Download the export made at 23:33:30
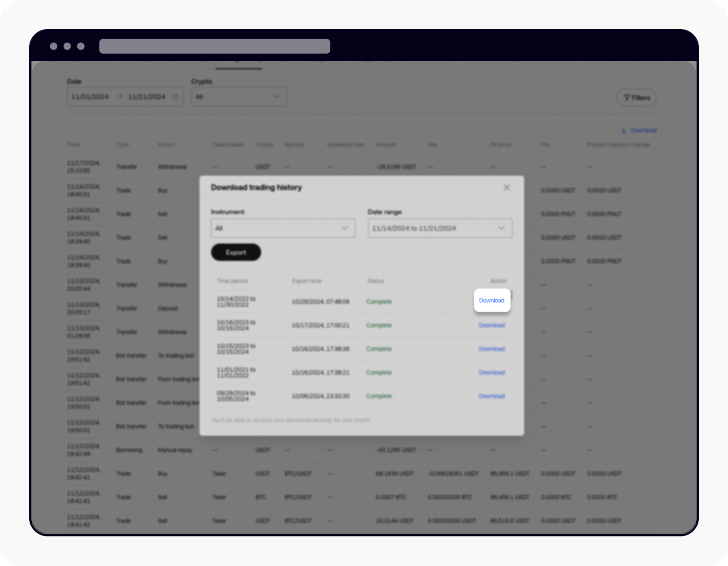Image resolution: width=728 pixels, height=566 pixels. (x=492, y=396)
